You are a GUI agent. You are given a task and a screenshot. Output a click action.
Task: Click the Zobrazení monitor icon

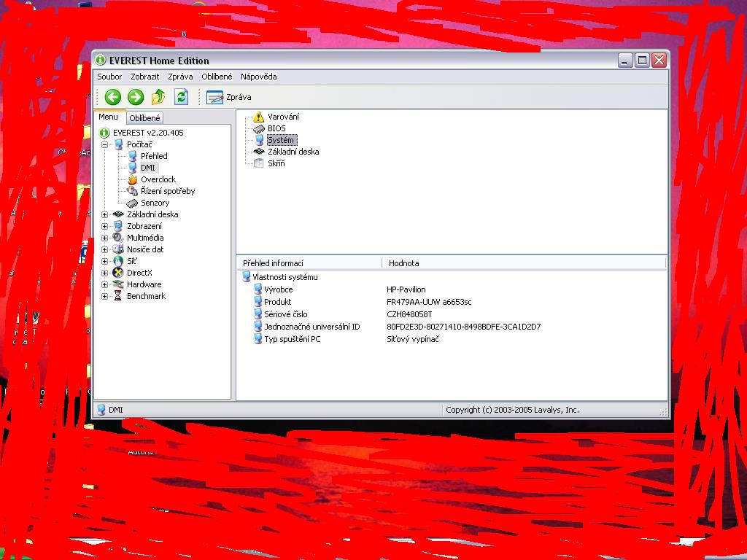pyautogui.click(x=118, y=226)
